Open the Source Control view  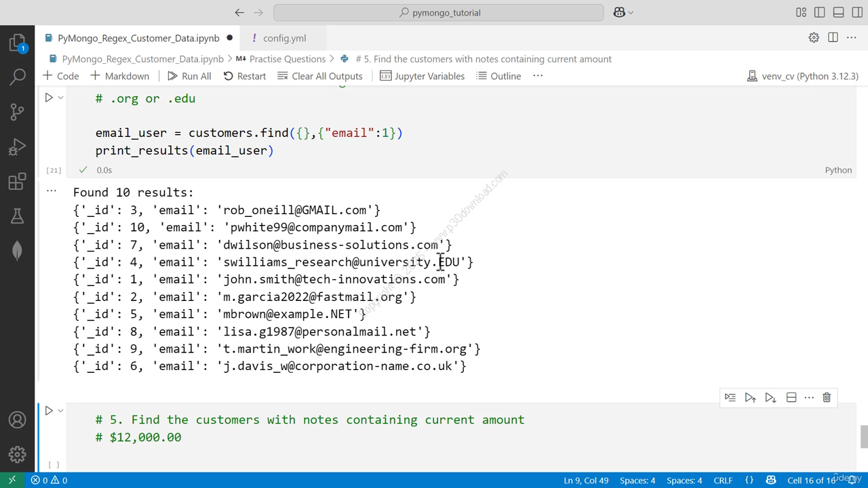[18, 112]
